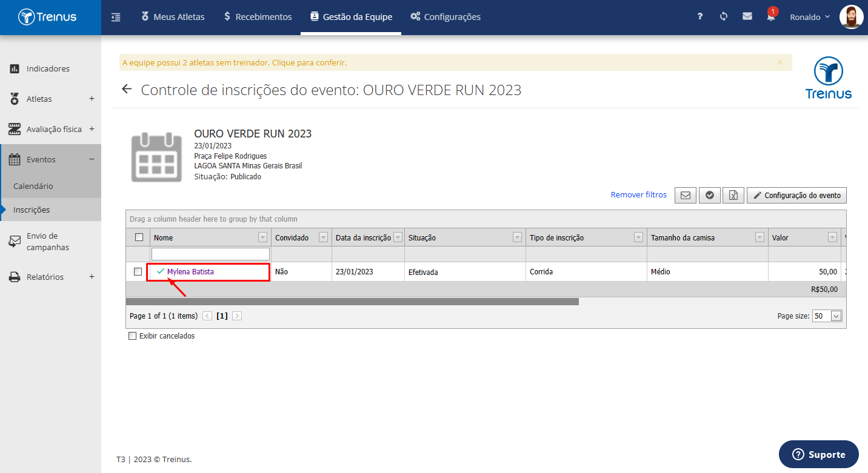Open Configurações tab

(x=446, y=17)
